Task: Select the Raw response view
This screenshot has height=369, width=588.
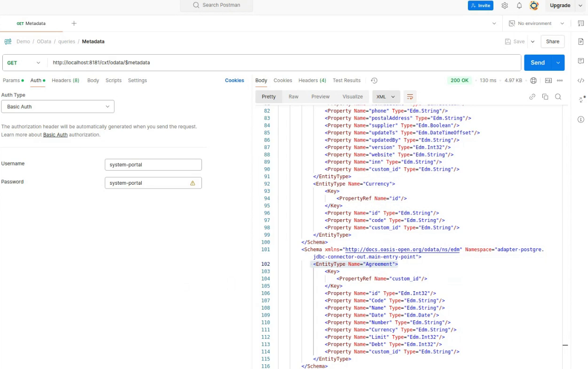Action: point(293,97)
